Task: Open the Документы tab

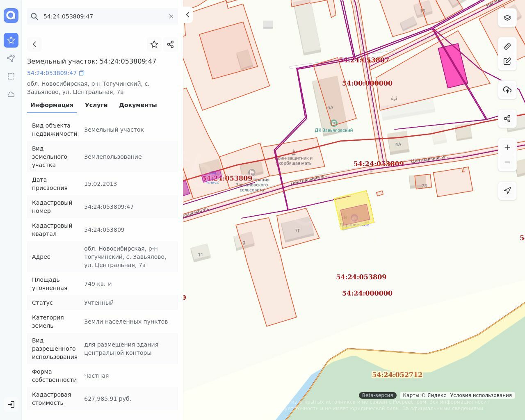Action: tap(138, 105)
